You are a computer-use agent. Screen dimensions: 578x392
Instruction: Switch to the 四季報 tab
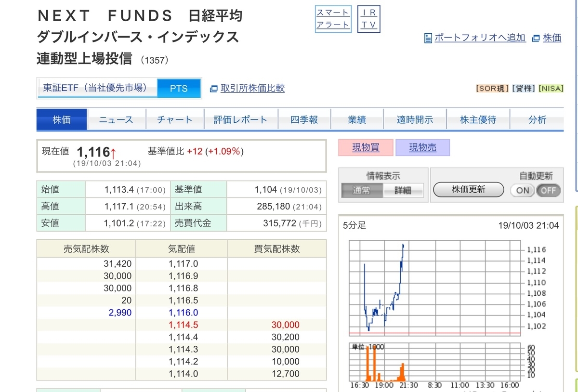(x=304, y=120)
